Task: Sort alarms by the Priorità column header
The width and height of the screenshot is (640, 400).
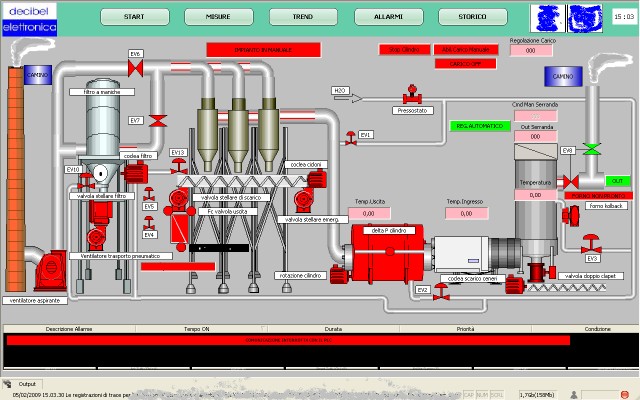Action: tap(465, 328)
